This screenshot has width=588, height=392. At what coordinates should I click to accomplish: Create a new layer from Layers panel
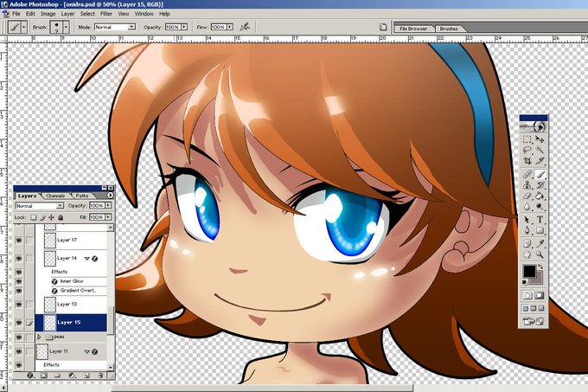click(86, 375)
